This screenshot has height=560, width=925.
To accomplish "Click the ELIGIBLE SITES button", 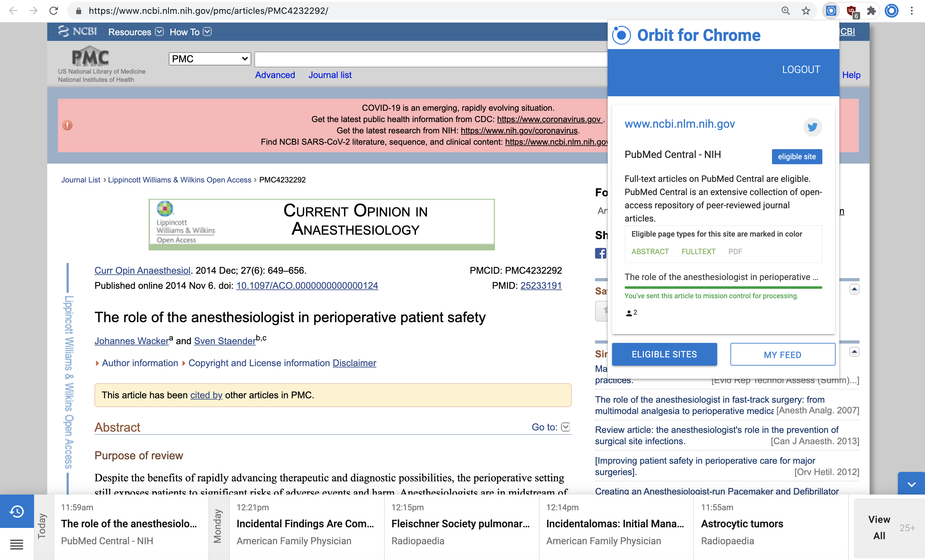I will tap(664, 354).
